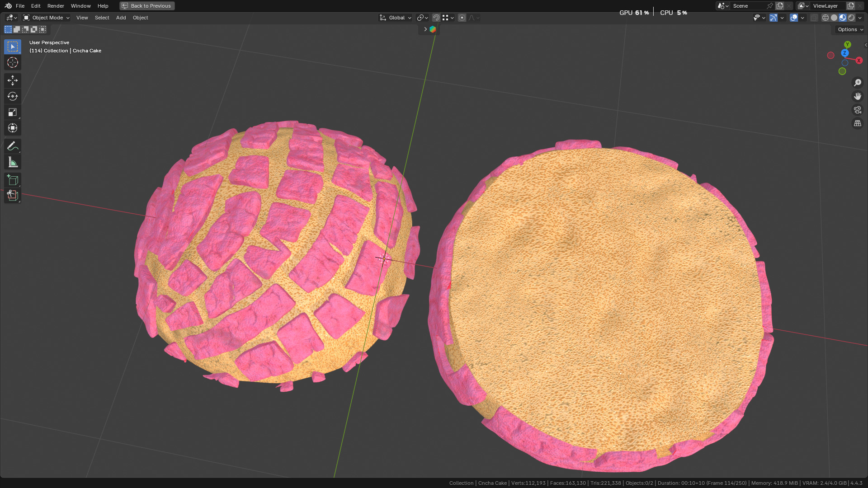The width and height of the screenshot is (868, 488).
Task: Click the pan view hand icon
Action: (858, 96)
